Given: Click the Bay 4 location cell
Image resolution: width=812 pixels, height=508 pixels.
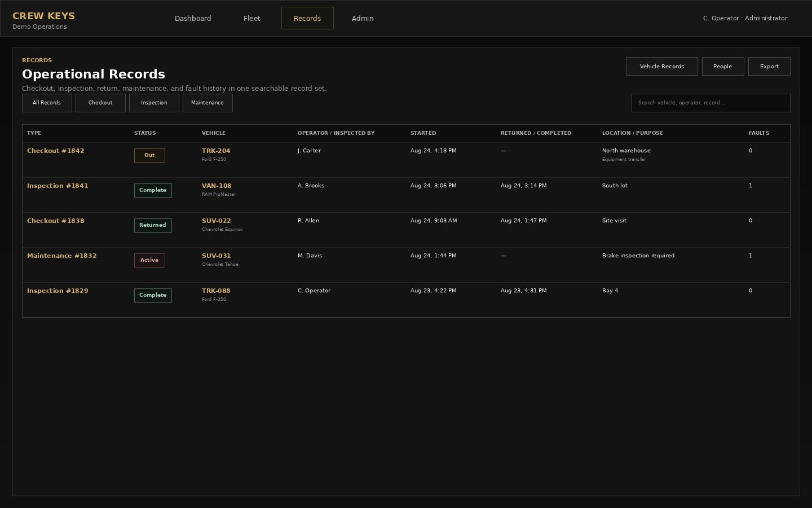Looking at the screenshot, I should point(610,291).
